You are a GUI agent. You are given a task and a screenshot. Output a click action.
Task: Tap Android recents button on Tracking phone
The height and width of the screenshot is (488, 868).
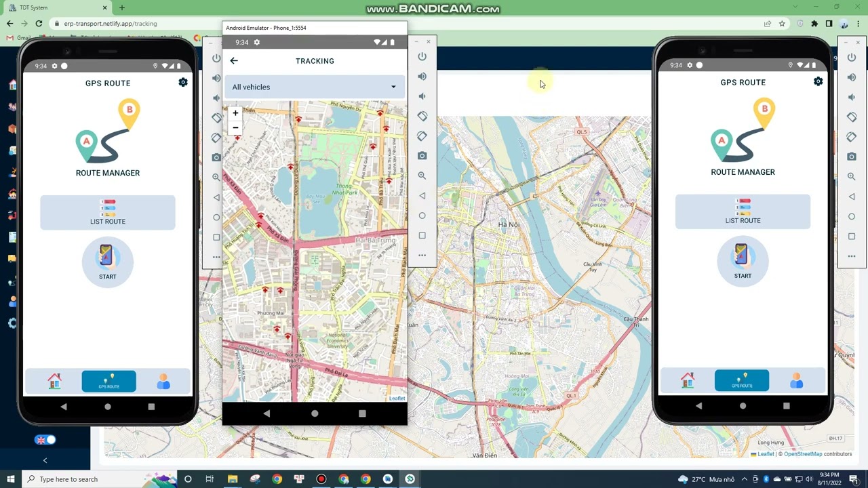[x=362, y=413]
